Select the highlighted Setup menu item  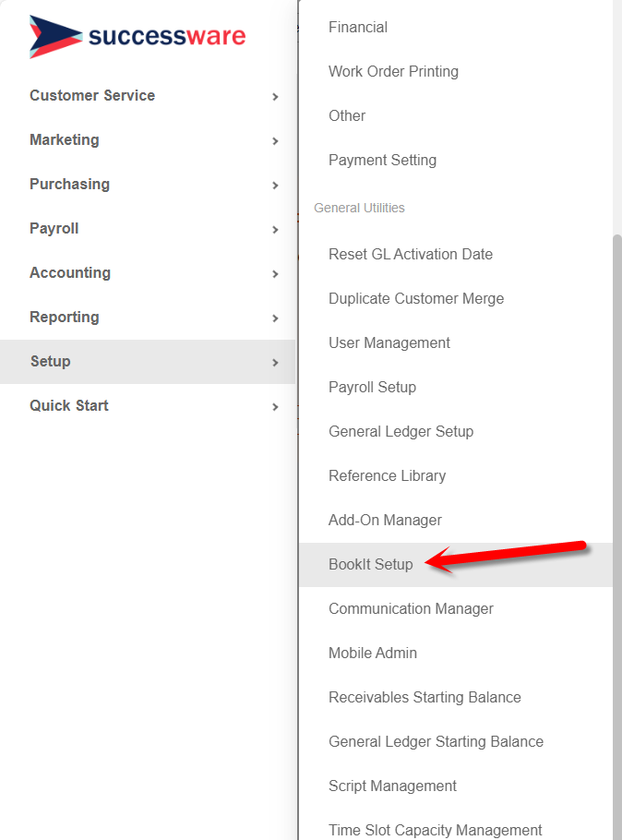coord(50,361)
